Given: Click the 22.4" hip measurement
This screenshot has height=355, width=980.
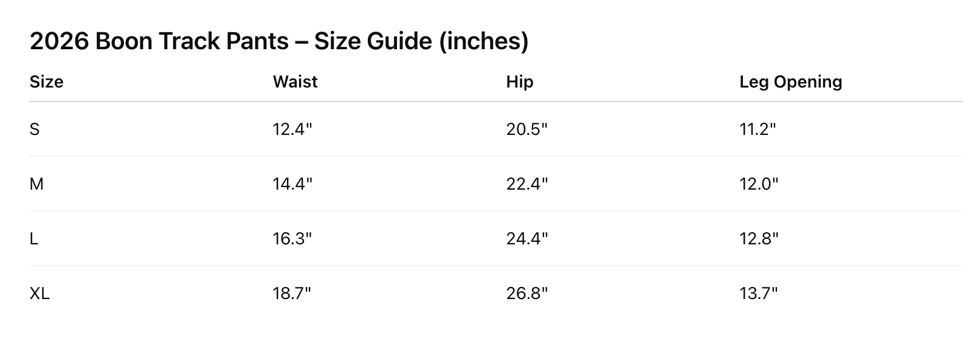Looking at the screenshot, I should 527,184.
